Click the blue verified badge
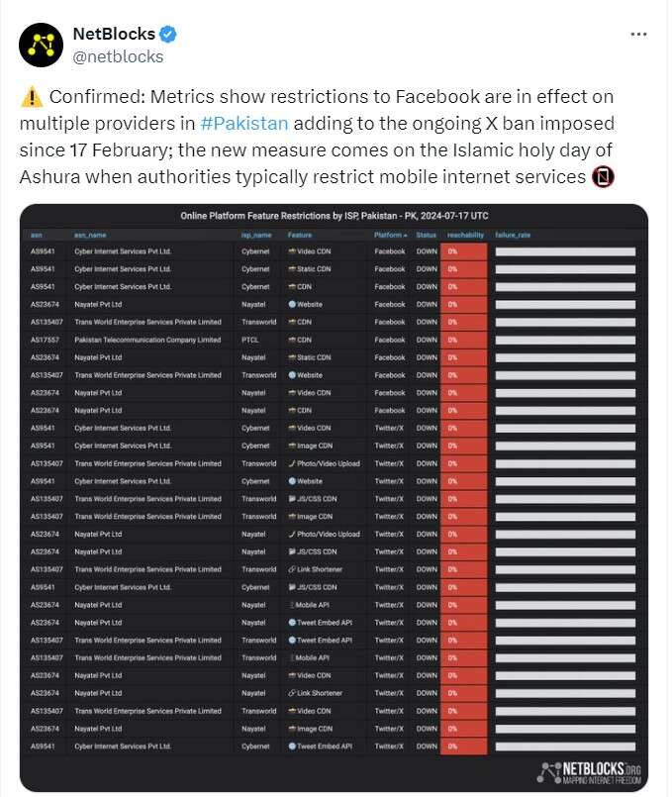 coord(169,35)
